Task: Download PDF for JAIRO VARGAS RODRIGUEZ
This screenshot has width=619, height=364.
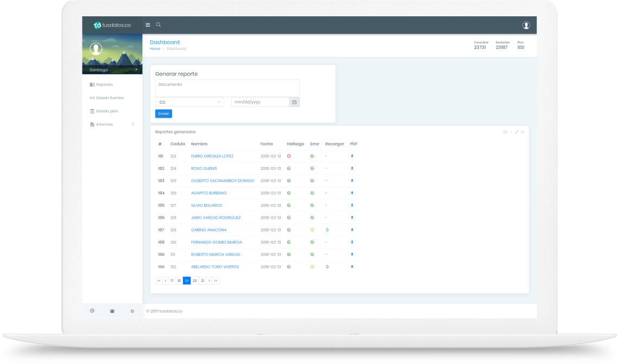Action: pos(352,218)
